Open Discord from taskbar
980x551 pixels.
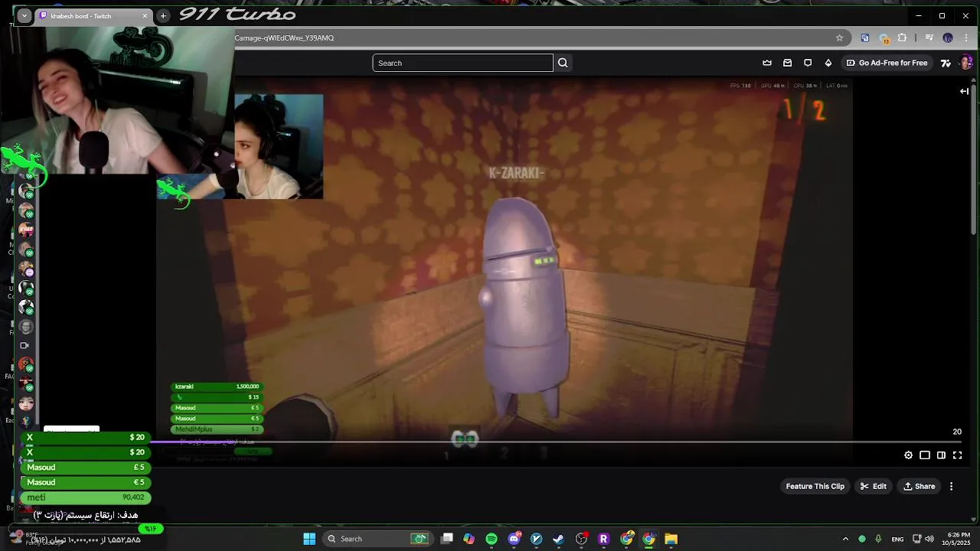514,539
